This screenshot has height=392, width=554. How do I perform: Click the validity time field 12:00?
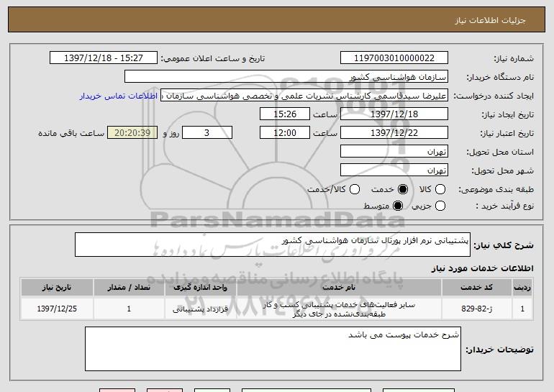[x=285, y=133]
